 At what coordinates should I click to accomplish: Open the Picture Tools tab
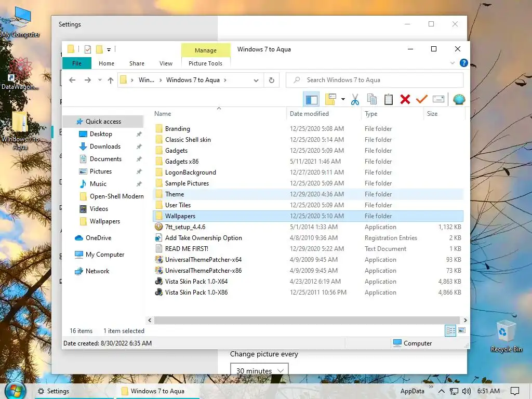tap(206, 63)
